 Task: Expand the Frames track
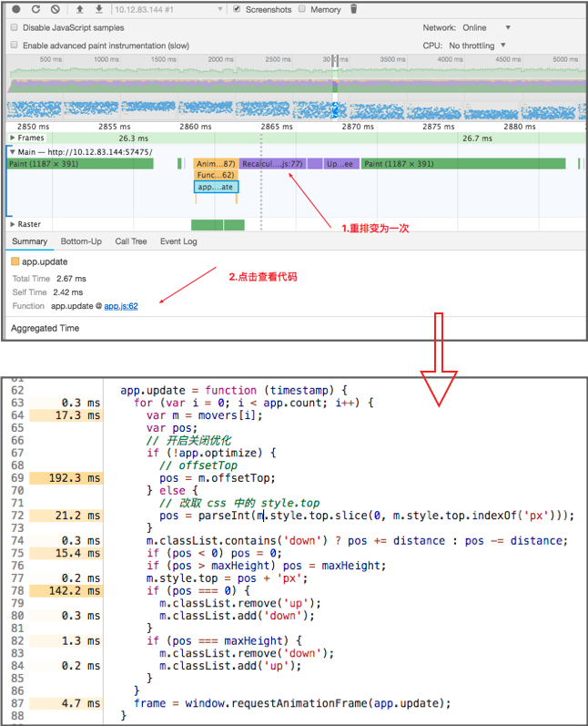[x=13, y=138]
